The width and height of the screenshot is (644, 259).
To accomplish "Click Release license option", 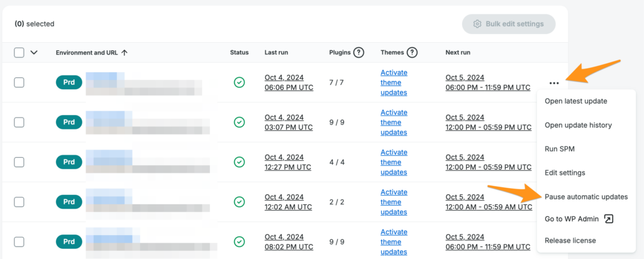I will pos(570,240).
